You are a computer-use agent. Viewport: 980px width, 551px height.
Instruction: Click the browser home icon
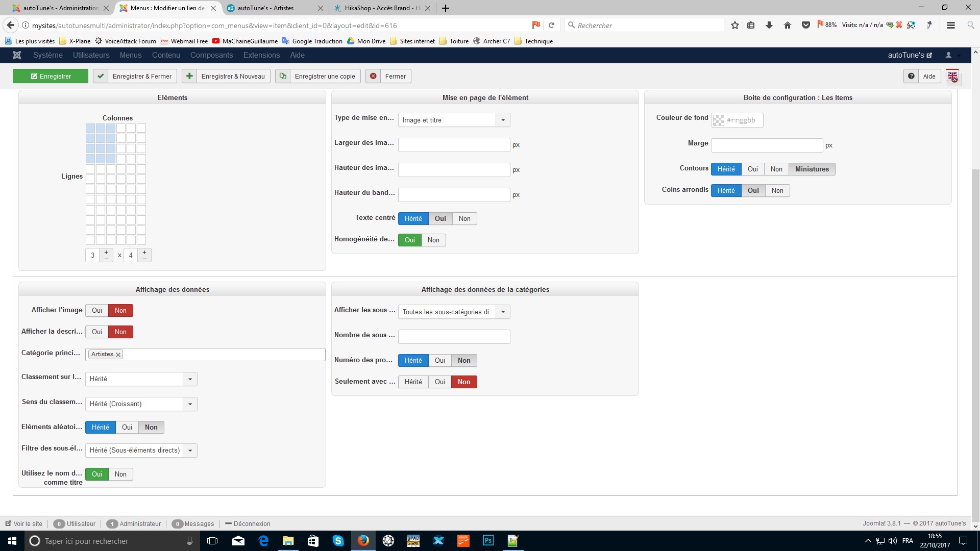788,25
